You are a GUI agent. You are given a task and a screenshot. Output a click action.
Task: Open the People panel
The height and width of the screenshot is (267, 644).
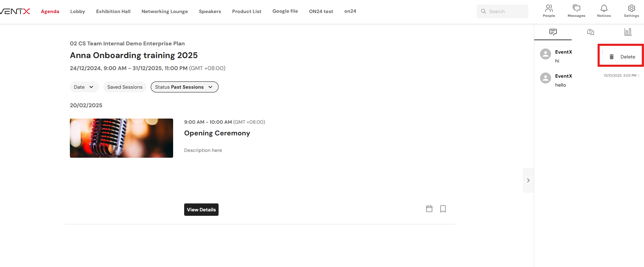[x=549, y=11]
